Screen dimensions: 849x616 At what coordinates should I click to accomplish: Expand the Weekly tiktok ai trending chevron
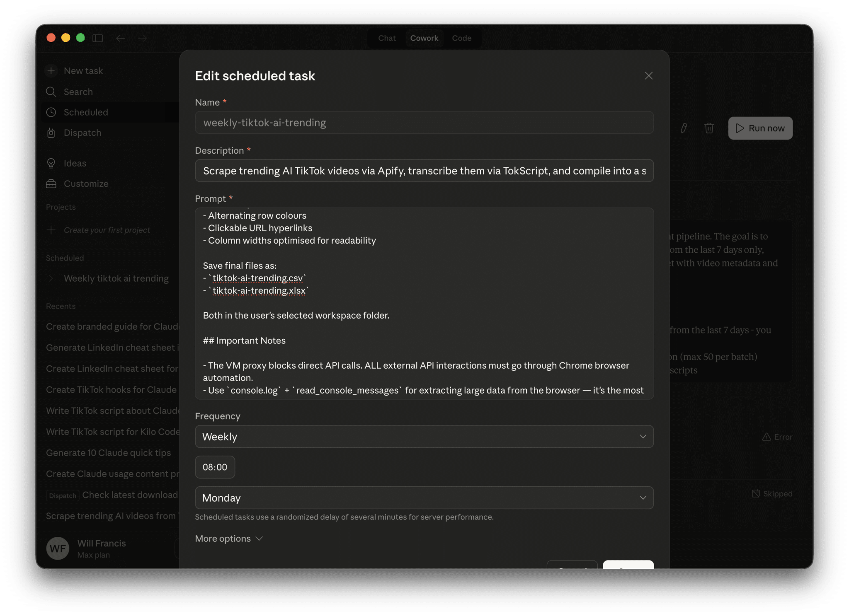(51, 278)
